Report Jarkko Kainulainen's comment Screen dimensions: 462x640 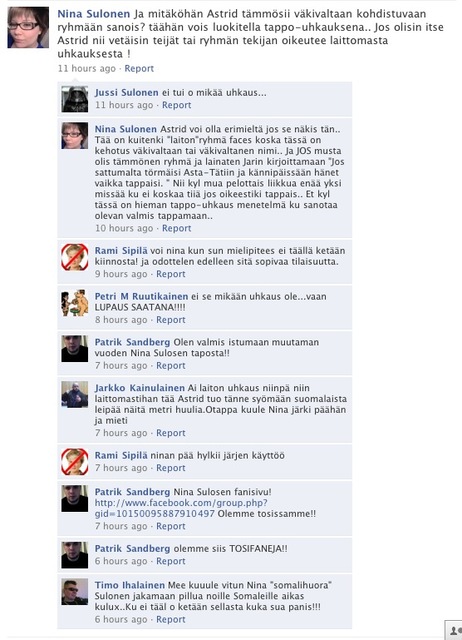pos(171,433)
